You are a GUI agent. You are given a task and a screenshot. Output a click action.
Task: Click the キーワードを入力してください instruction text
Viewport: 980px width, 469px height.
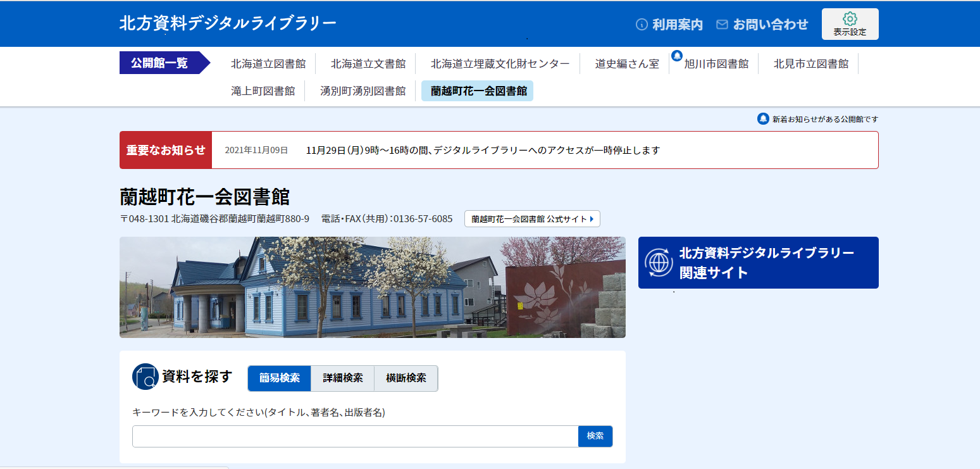259,413
